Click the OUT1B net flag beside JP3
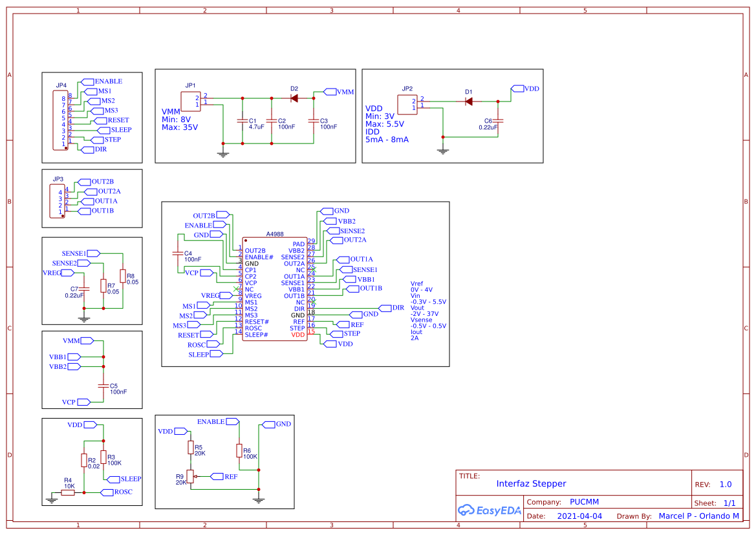This screenshot has height=535, width=756. 96,211
